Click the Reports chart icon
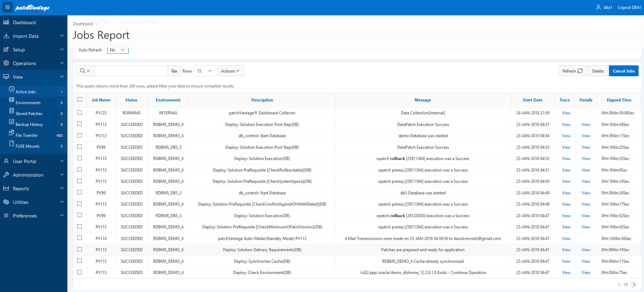This screenshot has height=292, width=644. point(6,188)
